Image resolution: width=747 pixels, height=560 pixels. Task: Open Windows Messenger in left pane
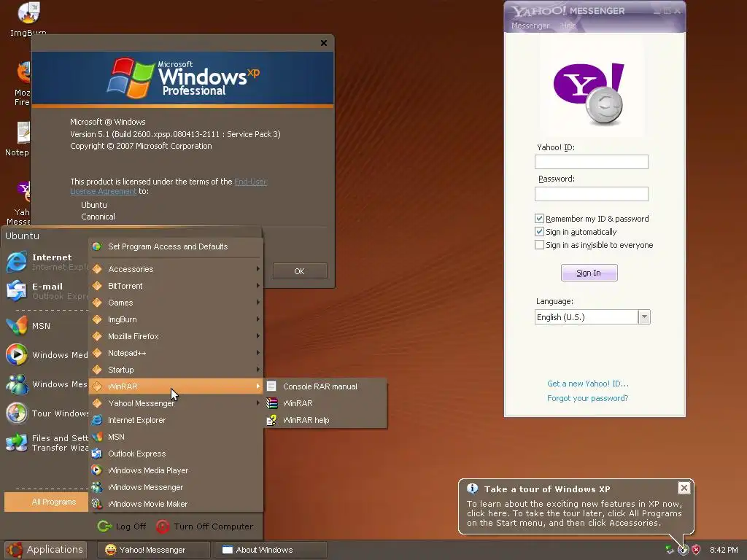click(17, 384)
